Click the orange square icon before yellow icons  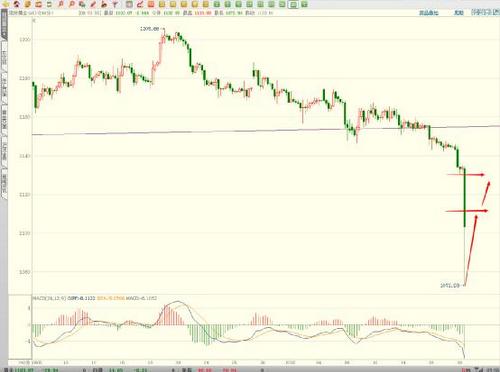151,4
